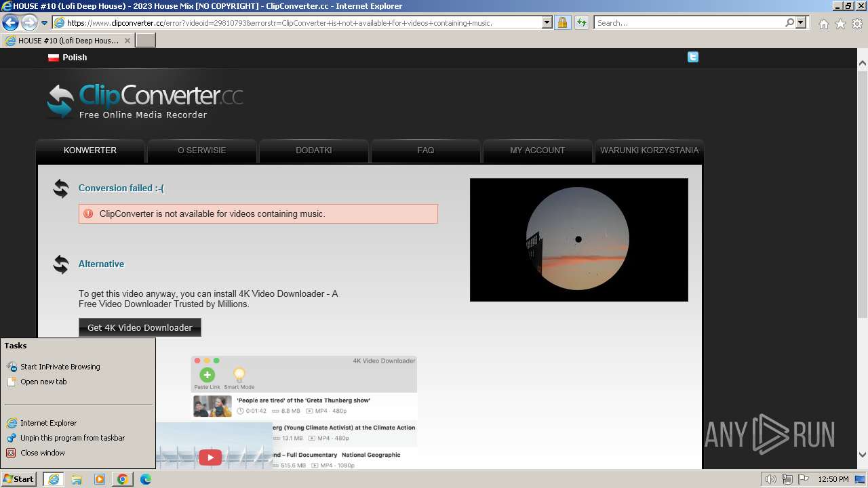Open the Home icon
Viewport: 868px width, 488px height.
823,24
